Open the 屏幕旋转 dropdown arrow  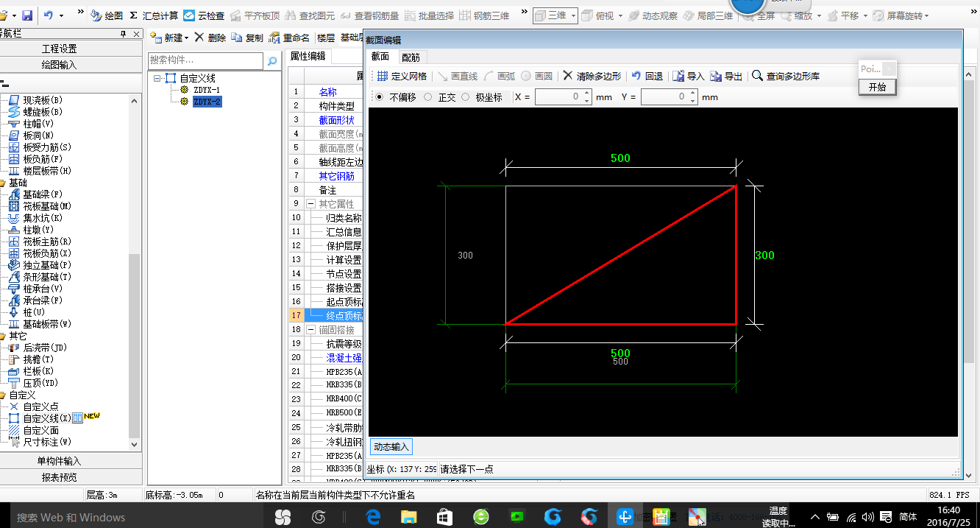(x=926, y=15)
